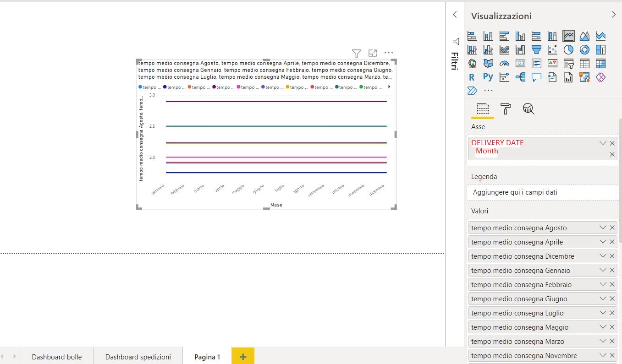
Task: Pick the matrix visual
Action: tap(600, 63)
